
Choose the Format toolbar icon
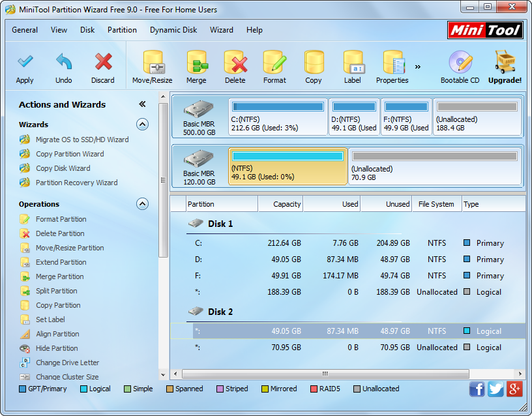[x=274, y=68]
